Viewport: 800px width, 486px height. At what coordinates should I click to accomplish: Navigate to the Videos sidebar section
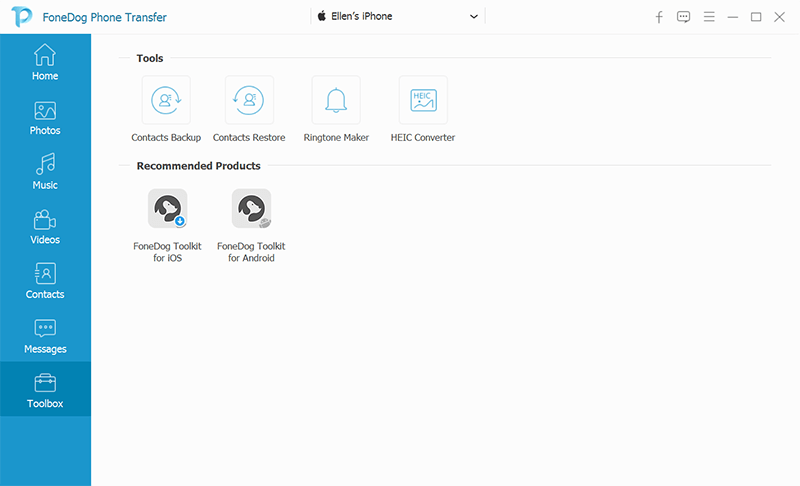(45, 226)
